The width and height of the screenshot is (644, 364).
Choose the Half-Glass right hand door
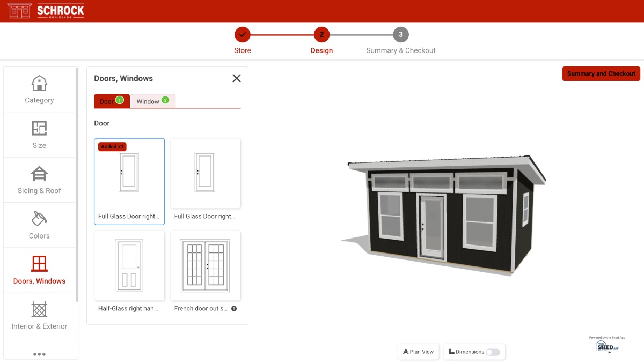[x=129, y=265]
